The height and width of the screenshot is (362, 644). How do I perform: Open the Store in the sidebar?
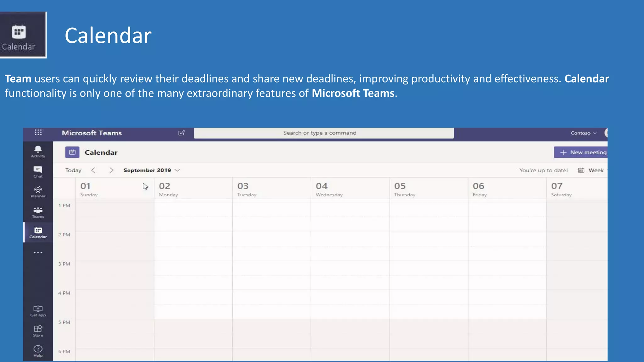coord(38,331)
